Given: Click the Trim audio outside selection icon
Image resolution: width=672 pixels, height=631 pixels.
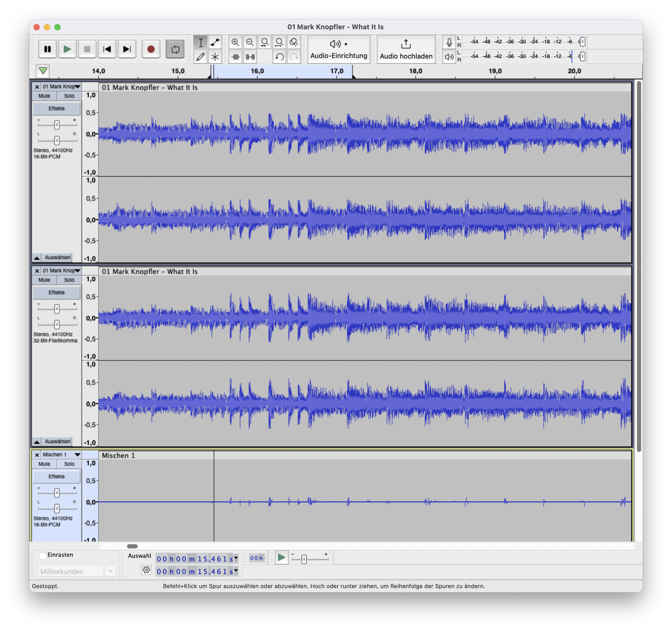Looking at the screenshot, I should 236,57.
